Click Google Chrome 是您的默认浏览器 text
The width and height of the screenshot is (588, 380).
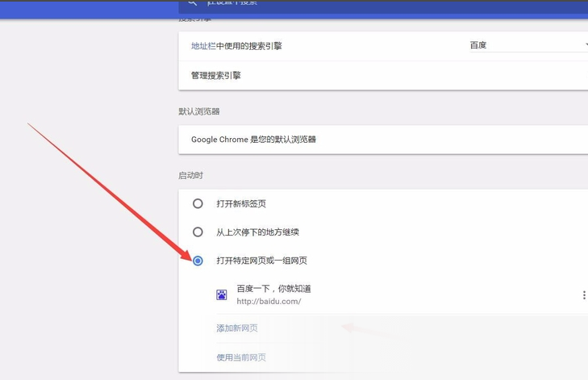[253, 140]
